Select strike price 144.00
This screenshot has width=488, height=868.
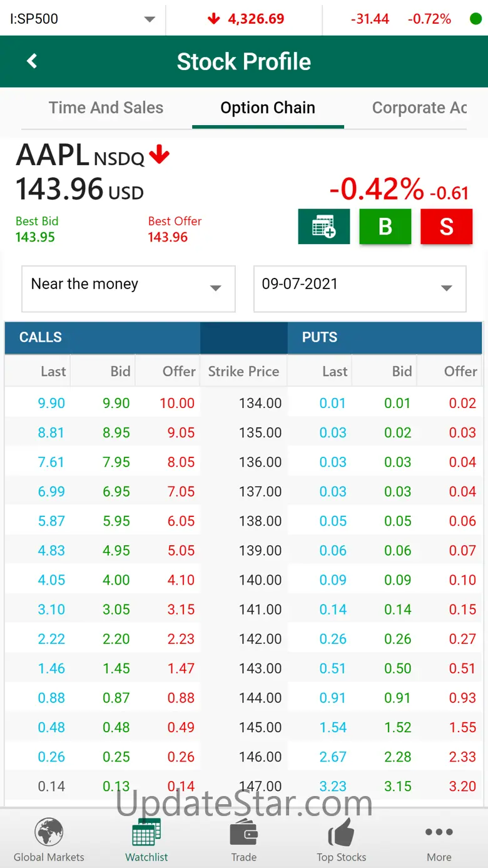coord(260,697)
